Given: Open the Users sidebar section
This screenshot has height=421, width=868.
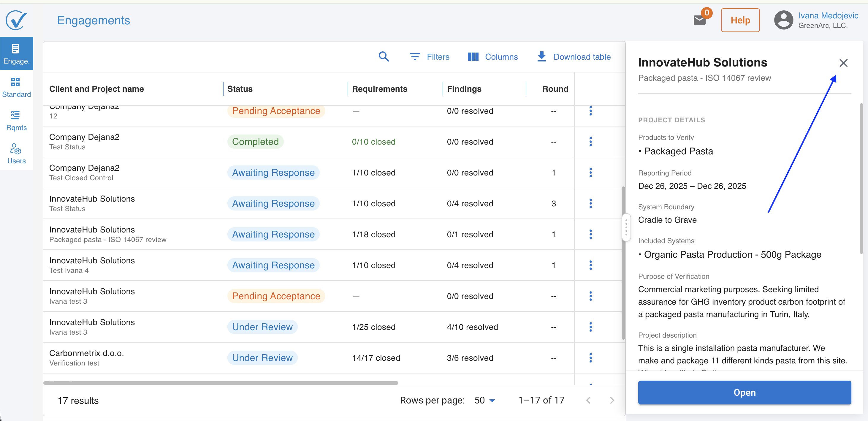Looking at the screenshot, I should 17,153.
